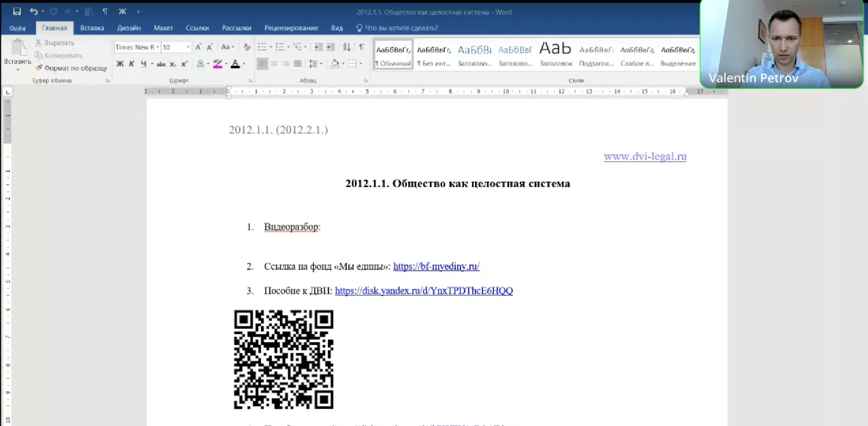
Task: Open the customize quick access toolbar dropdown
Action: coord(138,12)
